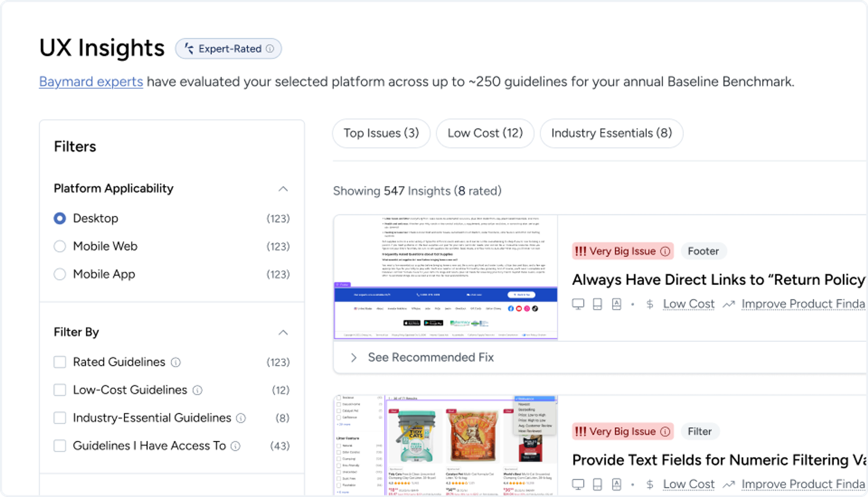Open the footer screenshot thumbnail
The image size is (868, 497).
click(x=446, y=277)
